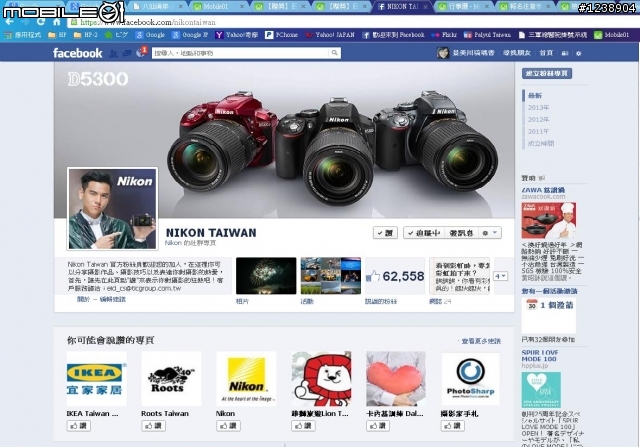
Task: Open the 三軍總醫院 bookmark
Action: 553,35
